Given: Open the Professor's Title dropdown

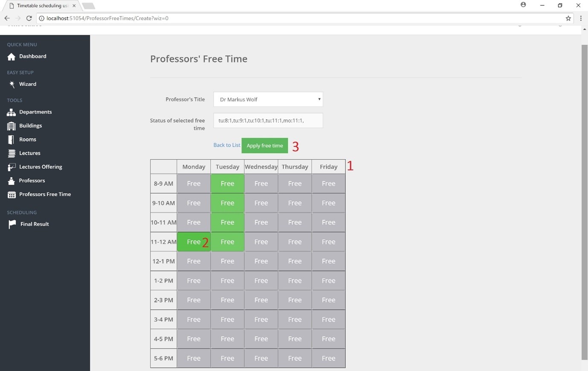Looking at the screenshot, I should [268, 99].
